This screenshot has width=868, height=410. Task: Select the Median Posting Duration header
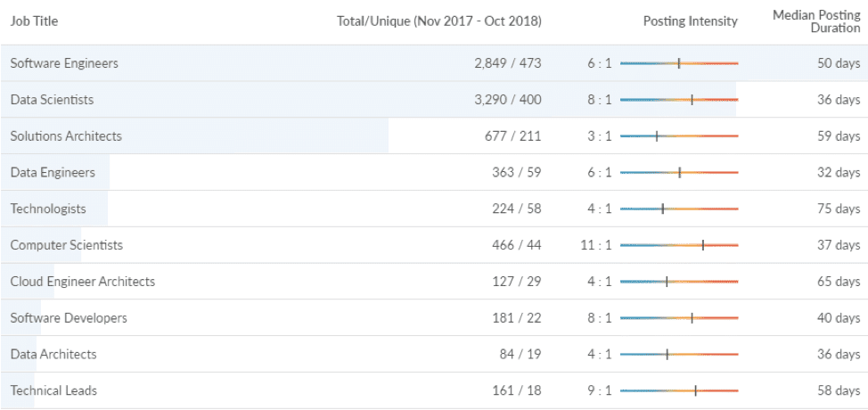click(816, 21)
